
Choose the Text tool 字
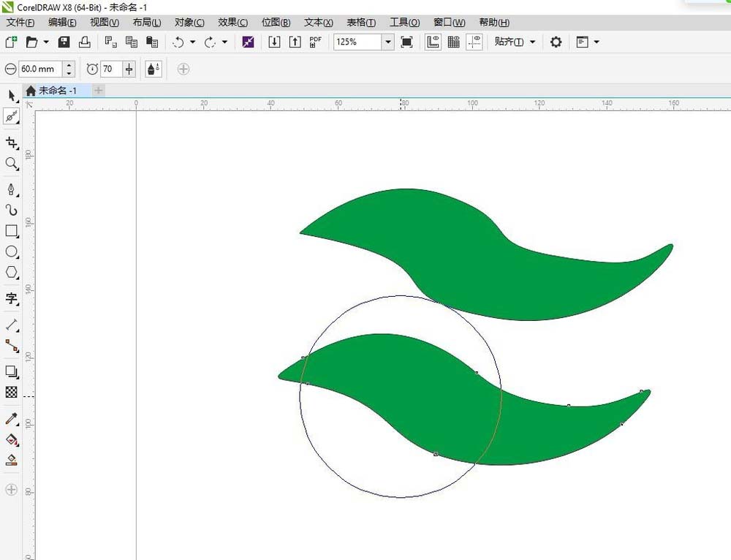click(12, 298)
